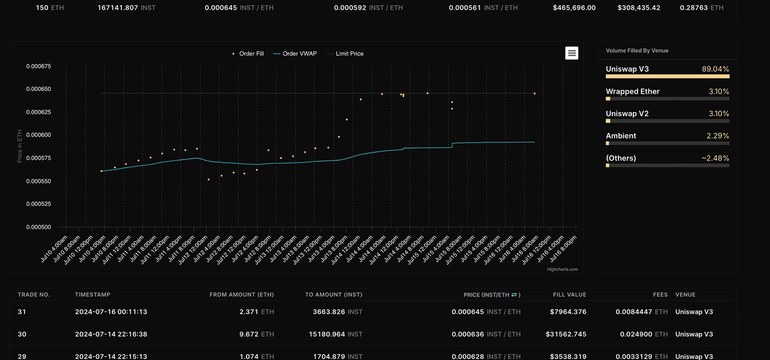The height and width of the screenshot is (360, 770).
Task: Toggle the Order Fill legend series
Action: (248, 54)
